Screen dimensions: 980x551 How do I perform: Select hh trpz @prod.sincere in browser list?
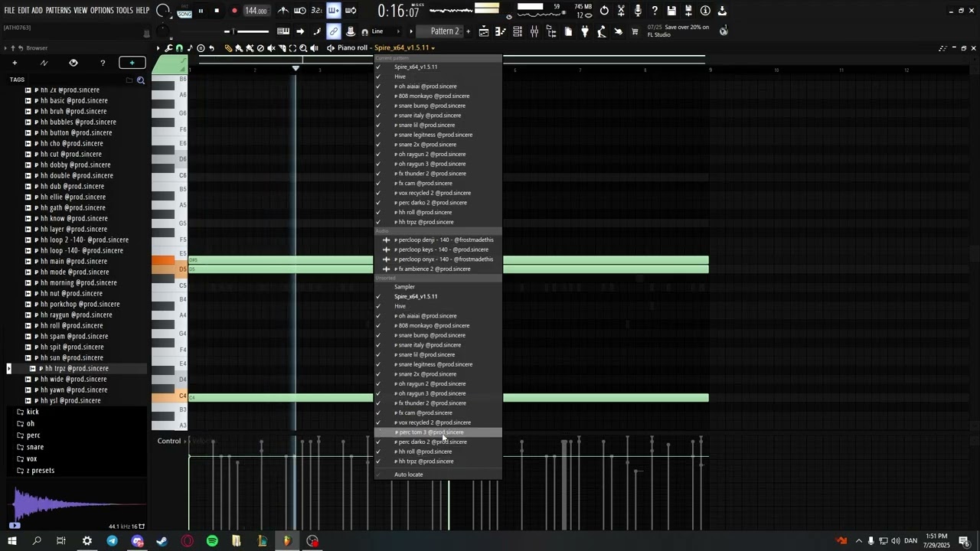point(77,368)
